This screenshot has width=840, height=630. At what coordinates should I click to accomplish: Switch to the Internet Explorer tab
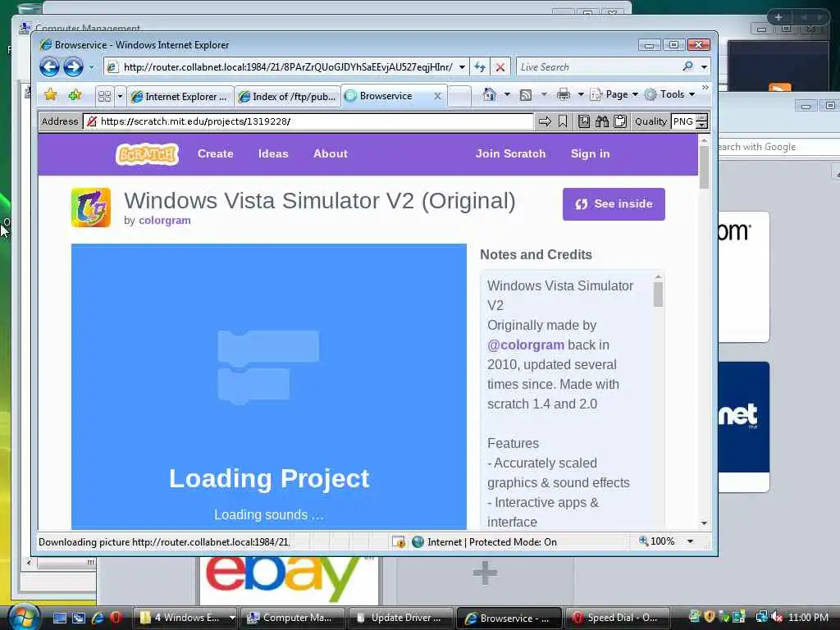[181, 97]
